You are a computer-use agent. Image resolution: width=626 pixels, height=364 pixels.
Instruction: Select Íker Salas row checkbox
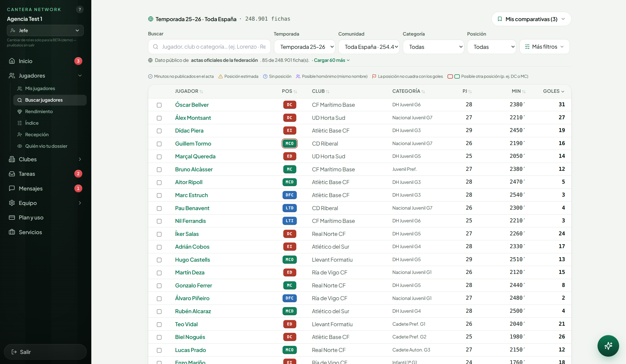click(159, 234)
